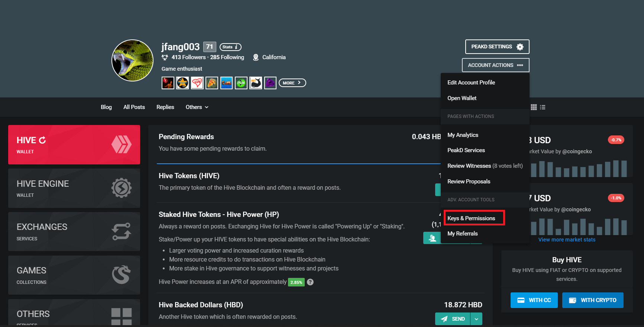Screen dimensions: 644x327
Task: Click the -0.7% price change badge
Action: pyautogui.click(x=616, y=140)
